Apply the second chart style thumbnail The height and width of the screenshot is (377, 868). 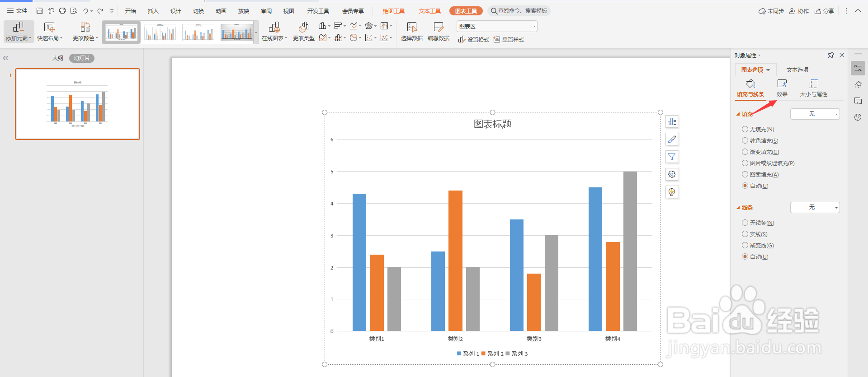[160, 32]
